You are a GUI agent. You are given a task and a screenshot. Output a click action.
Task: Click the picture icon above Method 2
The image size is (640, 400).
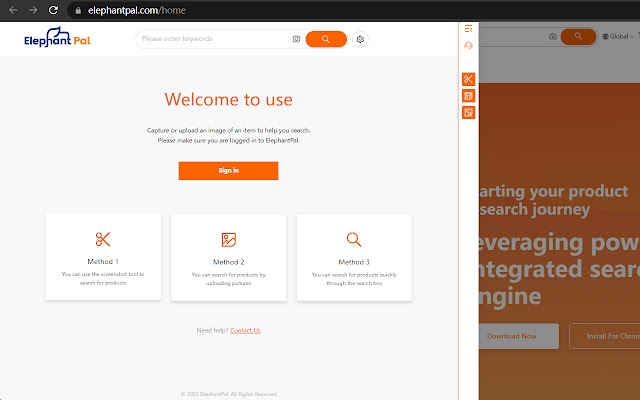[x=229, y=240]
